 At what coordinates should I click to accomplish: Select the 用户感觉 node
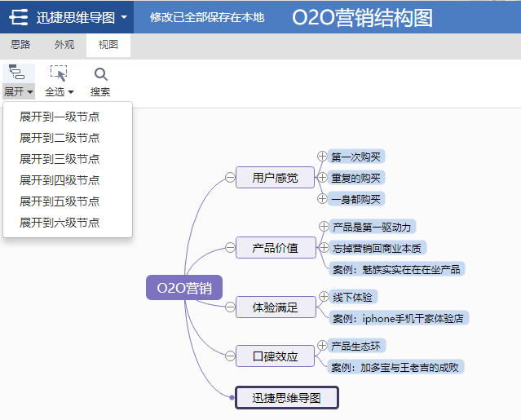[x=275, y=178]
